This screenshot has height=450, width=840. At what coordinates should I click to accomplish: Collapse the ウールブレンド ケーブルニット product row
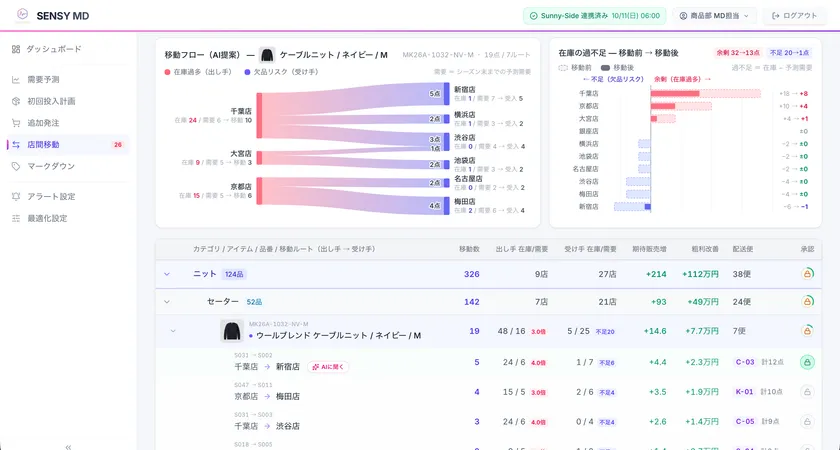click(x=172, y=331)
